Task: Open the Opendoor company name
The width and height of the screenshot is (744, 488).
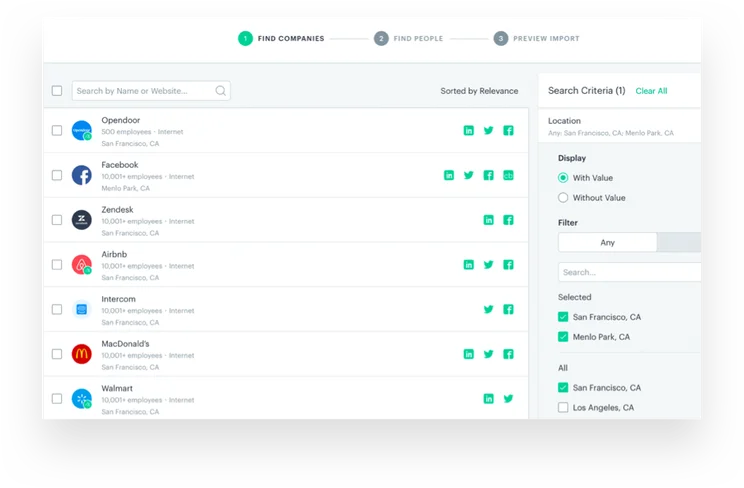Action: pos(121,120)
